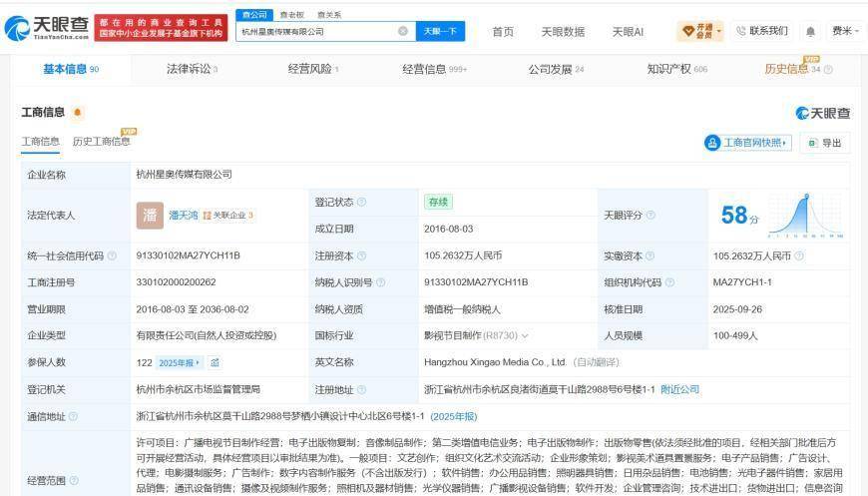The height and width of the screenshot is (496, 868).
Task: Click the help icon next to 注册资本
Action: click(361, 255)
